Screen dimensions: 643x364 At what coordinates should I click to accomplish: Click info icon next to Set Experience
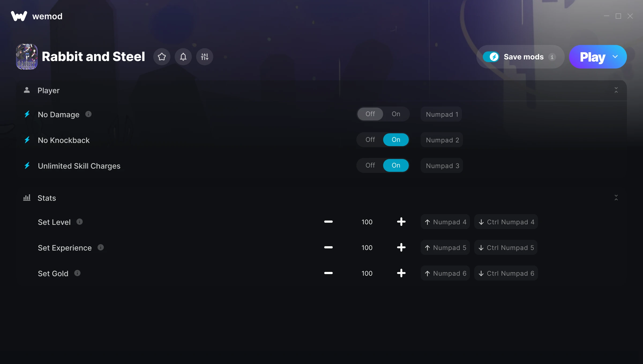(x=101, y=248)
